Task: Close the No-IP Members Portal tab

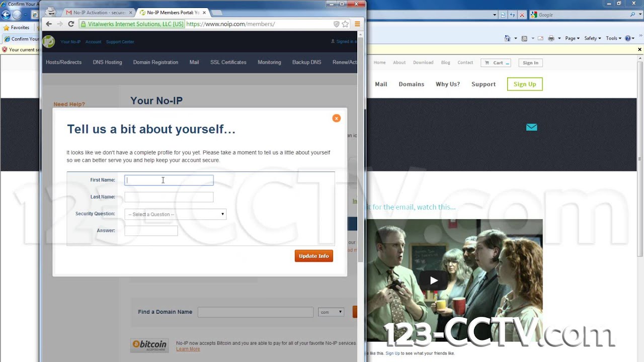Action: click(x=204, y=13)
